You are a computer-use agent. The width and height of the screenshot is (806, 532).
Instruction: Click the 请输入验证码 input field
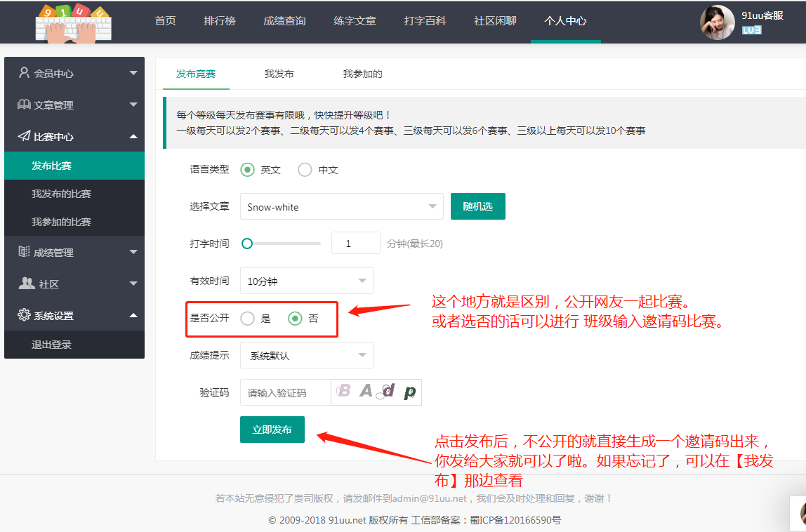285,393
